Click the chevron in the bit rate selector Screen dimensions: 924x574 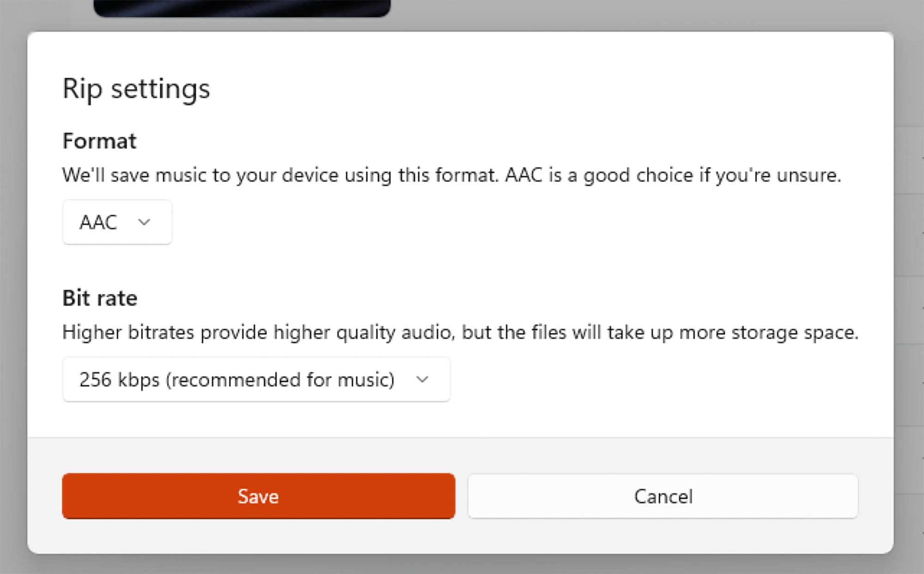coord(422,379)
